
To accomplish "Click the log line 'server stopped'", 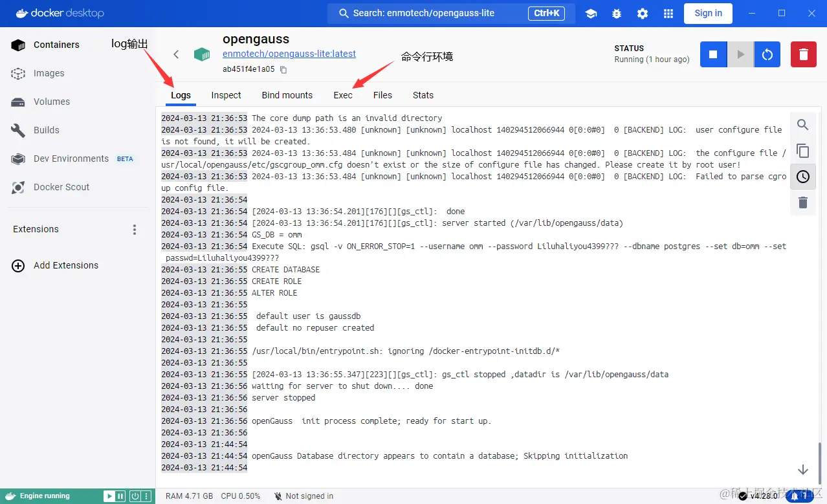I will pyautogui.click(x=283, y=398).
